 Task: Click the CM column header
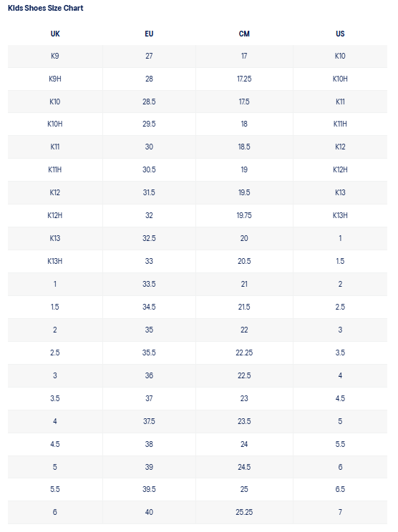(244, 34)
